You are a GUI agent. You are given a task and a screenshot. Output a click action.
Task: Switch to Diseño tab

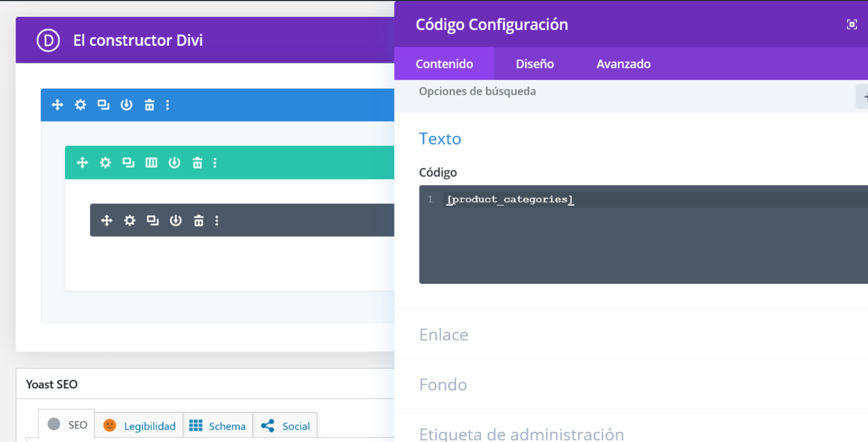(x=535, y=64)
